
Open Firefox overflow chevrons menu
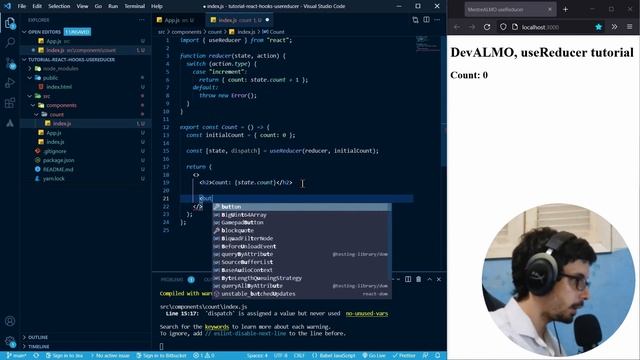614,27
